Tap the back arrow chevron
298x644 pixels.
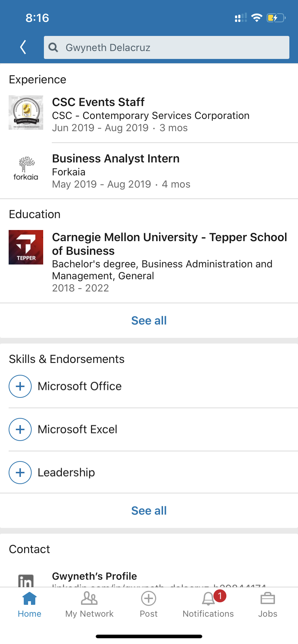coord(23,47)
